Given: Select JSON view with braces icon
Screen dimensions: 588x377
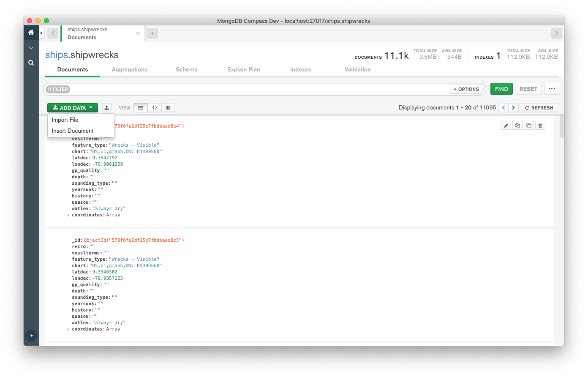Looking at the screenshot, I should [x=155, y=108].
